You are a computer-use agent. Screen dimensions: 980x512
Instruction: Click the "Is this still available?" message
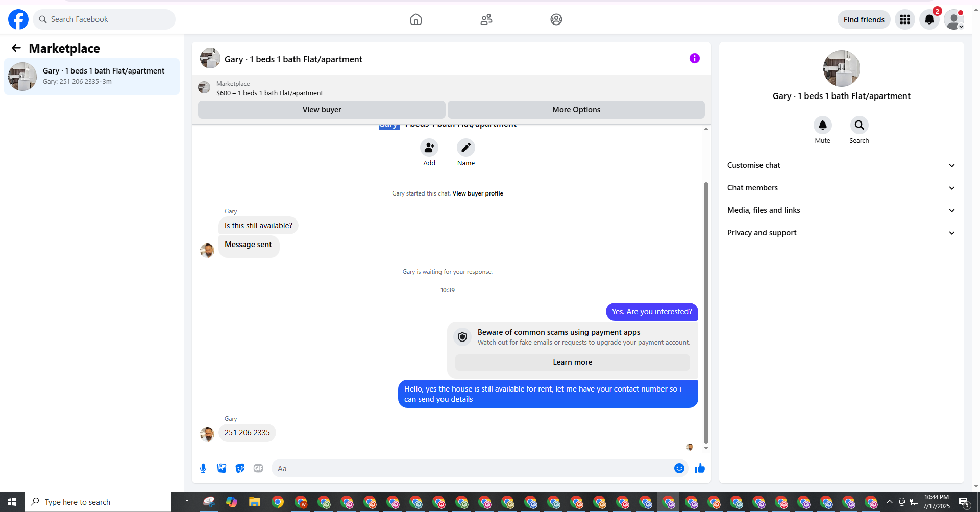tap(258, 226)
